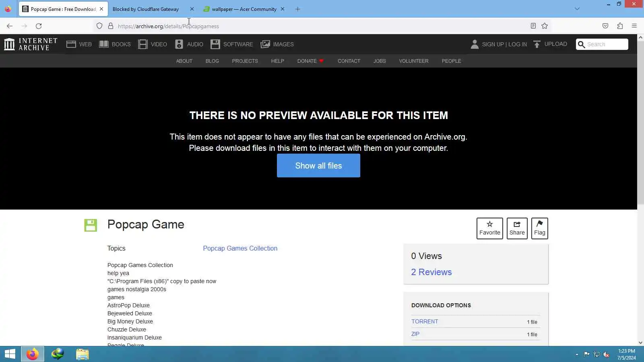Click the browser address bar URL
Viewport: 644px width, 362px height.
[168, 26]
